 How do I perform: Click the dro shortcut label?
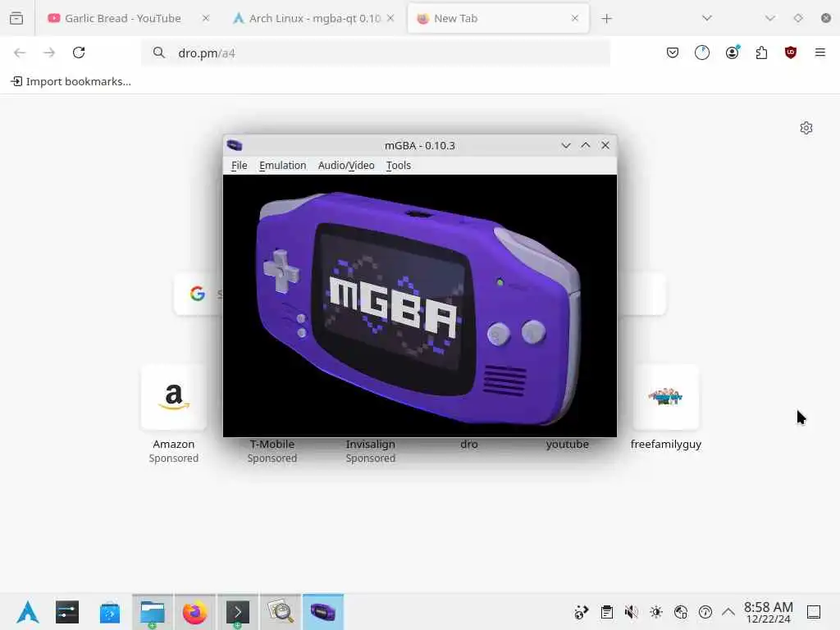pyautogui.click(x=468, y=444)
